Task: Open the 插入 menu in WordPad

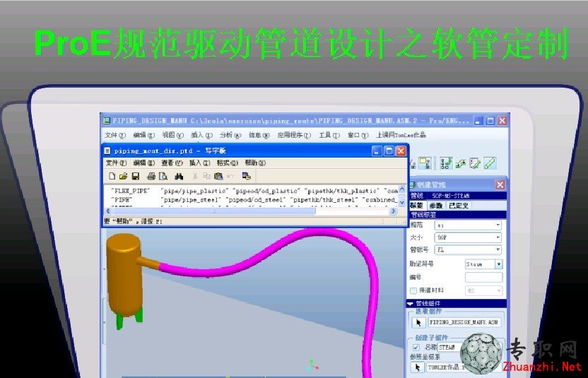Action: 199,163
